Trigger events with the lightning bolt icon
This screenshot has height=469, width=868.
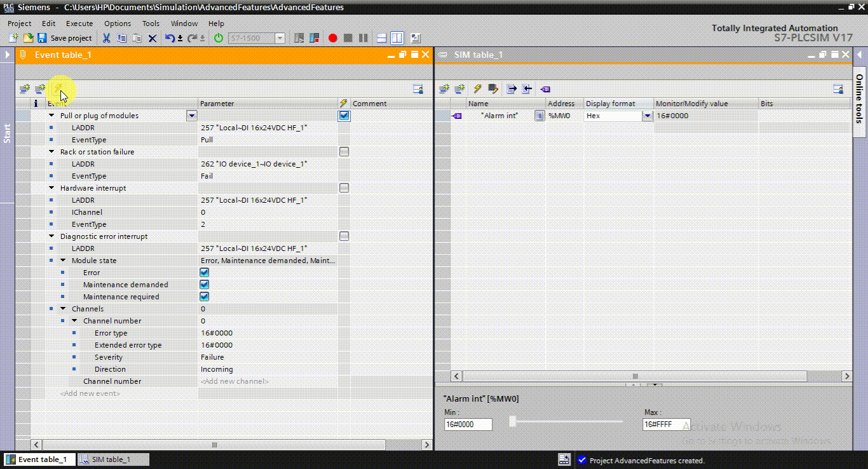(x=58, y=89)
